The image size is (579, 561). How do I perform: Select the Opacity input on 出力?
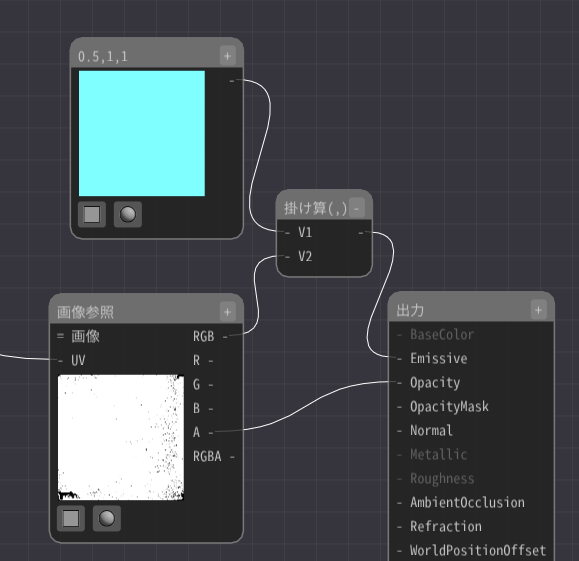429,383
